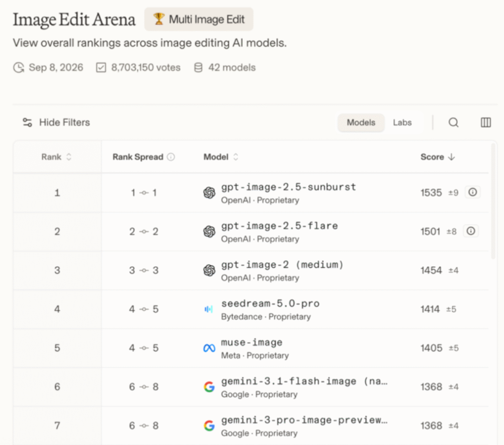Open the gemini-3-pro-image-preview model link

tap(304, 420)
